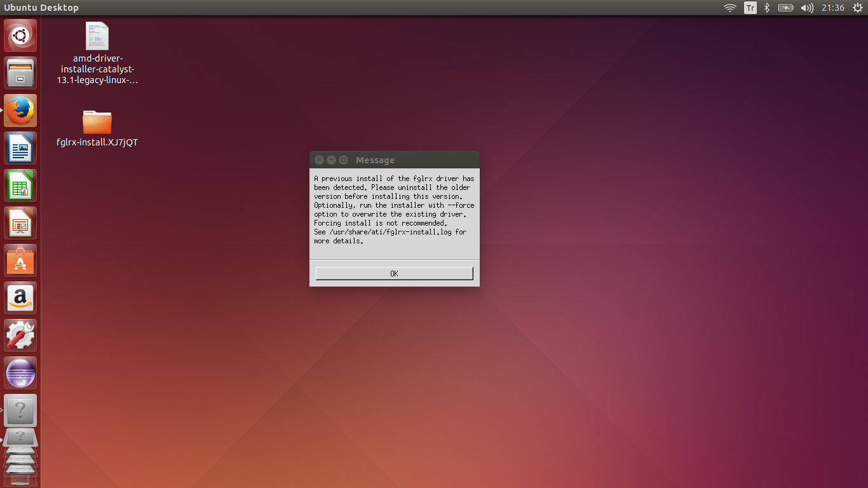Open the 21:36 clock menu
The height and width of the screenshot is (488, 868).
click(x=832, y=8)
